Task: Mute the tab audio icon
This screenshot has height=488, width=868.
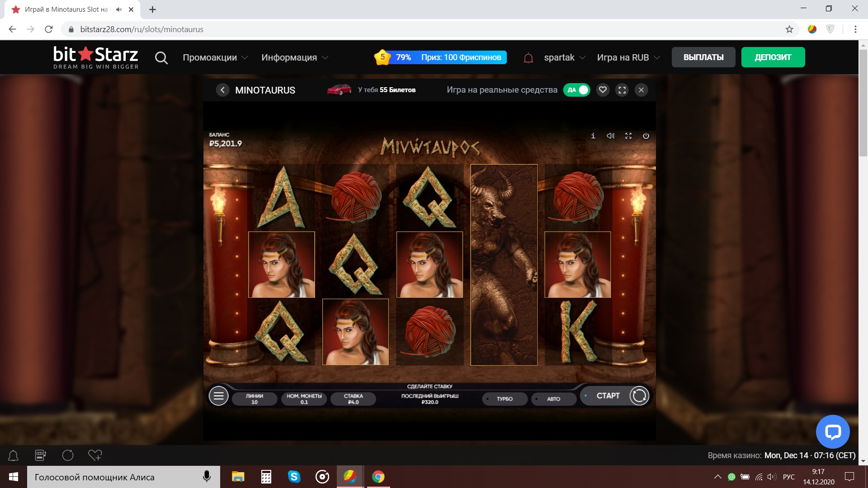Action: click(119, 9)
